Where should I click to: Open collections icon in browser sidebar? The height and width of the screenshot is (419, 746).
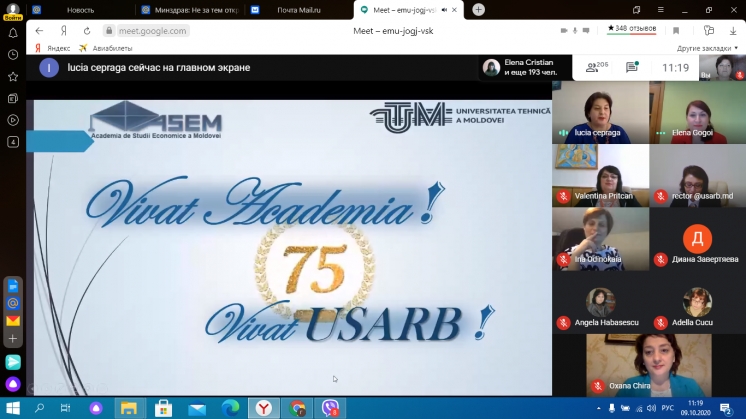pos(13,98)
